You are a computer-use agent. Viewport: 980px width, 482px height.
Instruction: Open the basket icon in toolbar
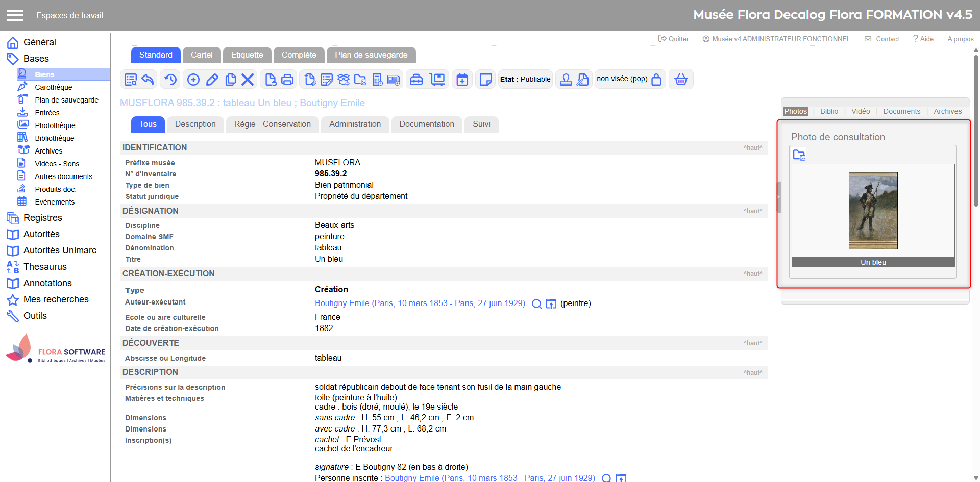pyautogui.click(x=681, y=80)
